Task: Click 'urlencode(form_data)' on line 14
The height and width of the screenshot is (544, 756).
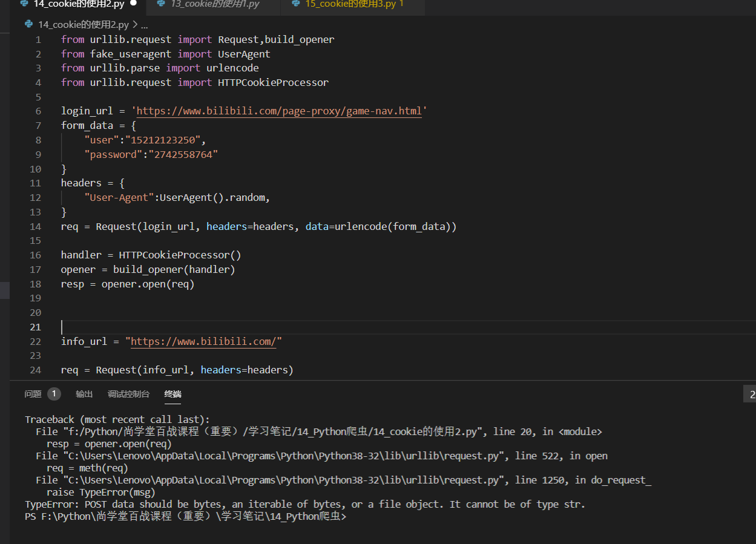Action: pyautogui.click(x=392, y=227)
